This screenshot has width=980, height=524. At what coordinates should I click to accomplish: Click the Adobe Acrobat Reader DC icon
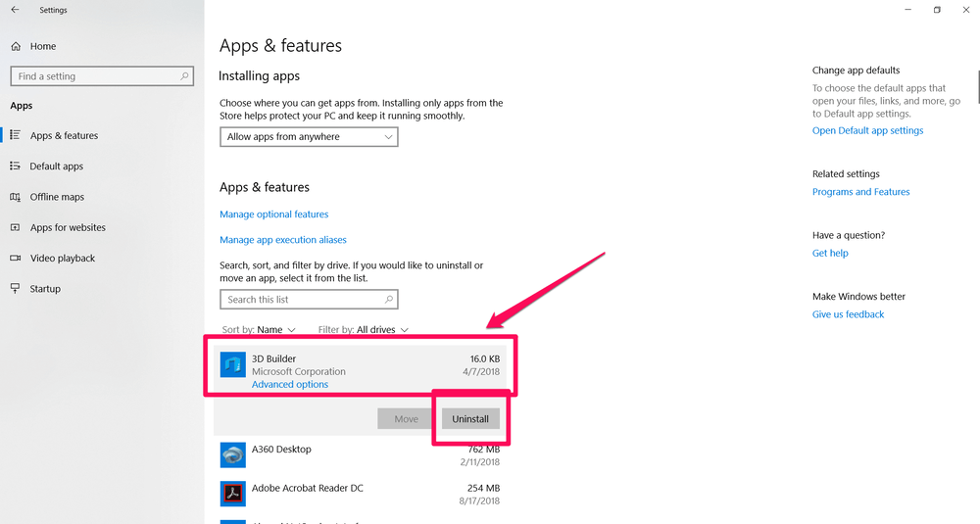coord(232,493)
